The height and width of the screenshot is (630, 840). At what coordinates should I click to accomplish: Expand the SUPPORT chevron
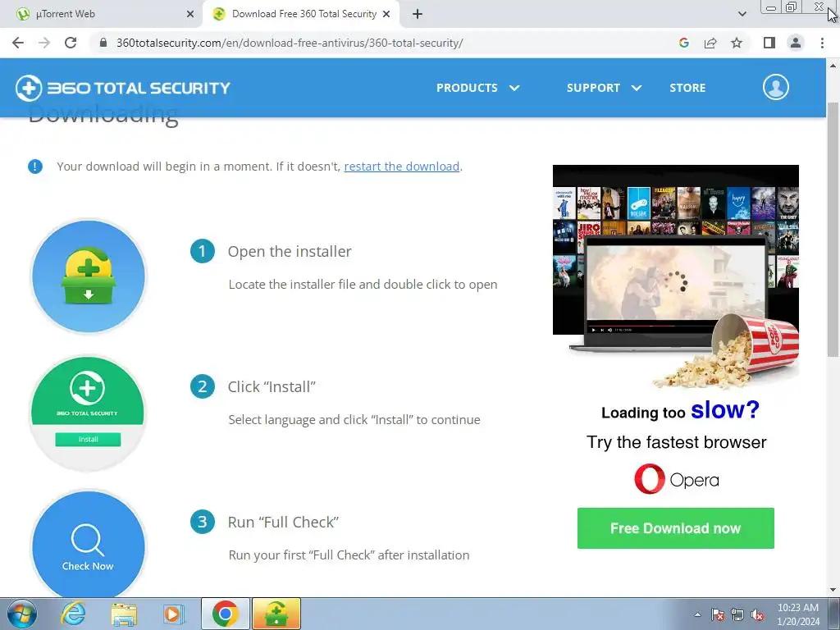point(637,88)
